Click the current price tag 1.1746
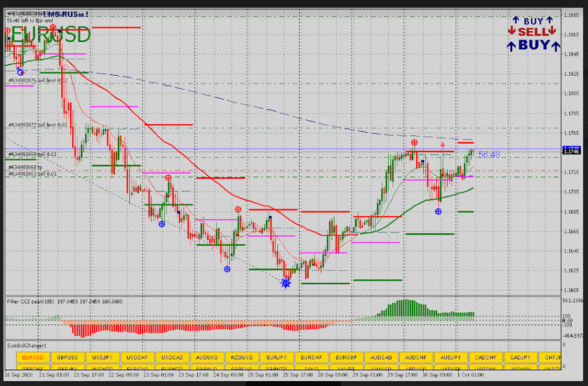588x386 pixels. coord(570,150)
